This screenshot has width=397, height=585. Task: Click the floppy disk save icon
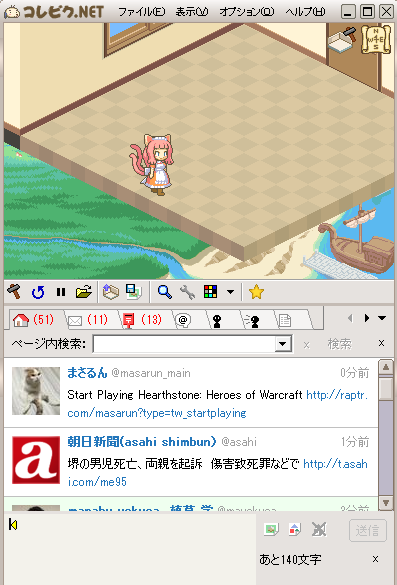(x=134, y=292)
